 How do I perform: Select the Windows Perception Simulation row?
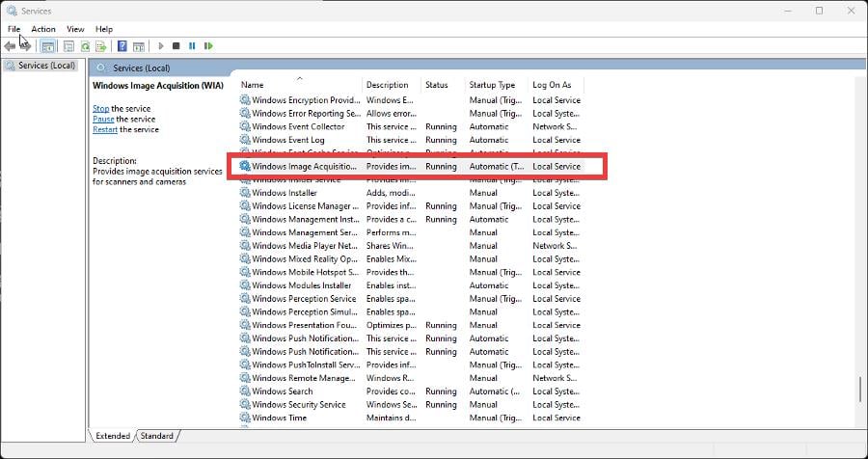pyautogui.click(x=411, y=311)
